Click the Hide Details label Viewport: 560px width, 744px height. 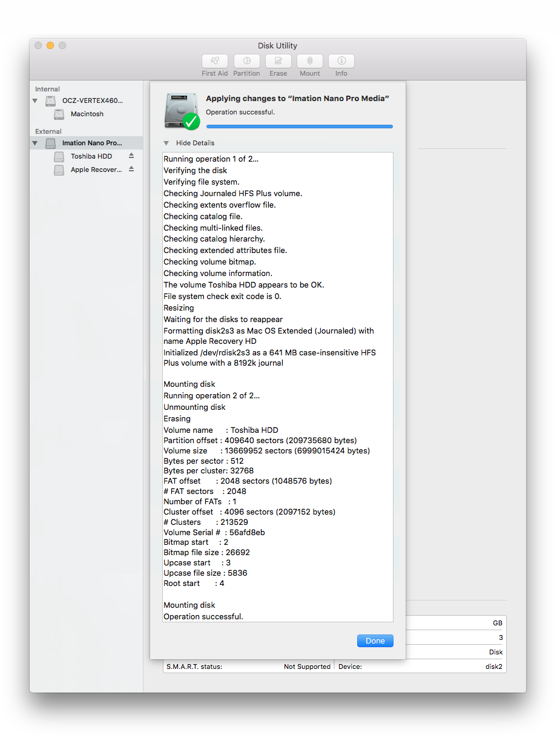(195, 143)
